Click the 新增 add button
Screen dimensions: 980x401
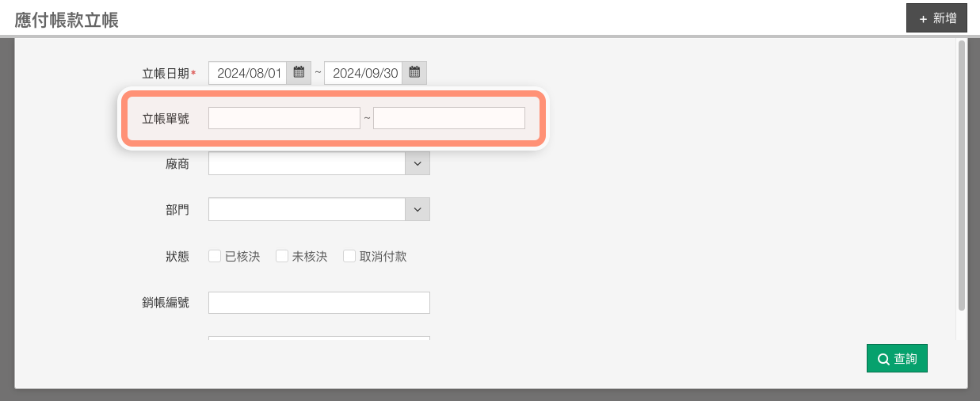tap(937, 18)
